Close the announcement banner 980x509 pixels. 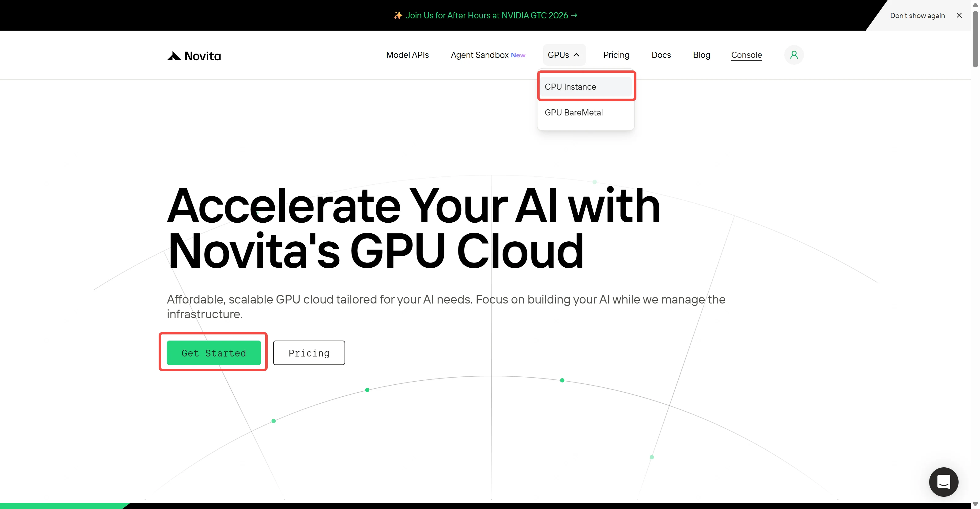coord(959,16)
